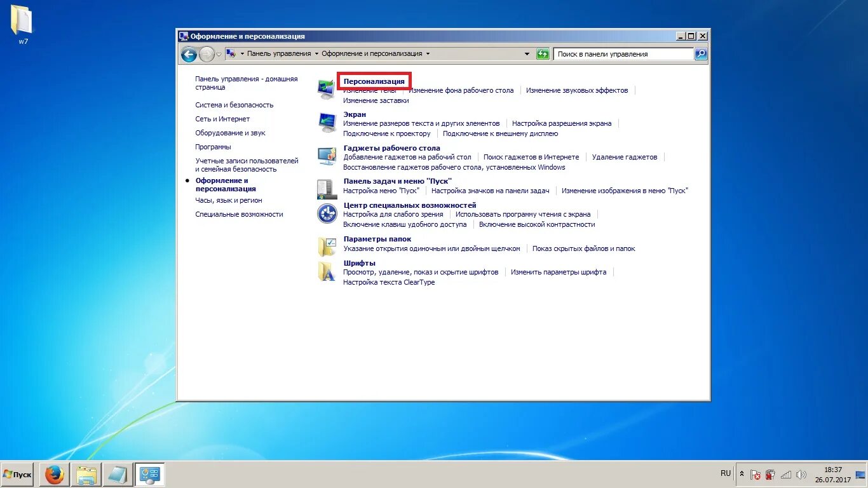868x488 pixels.
Task: Click Удаление гаджетов link
Action: pos(625,157)
